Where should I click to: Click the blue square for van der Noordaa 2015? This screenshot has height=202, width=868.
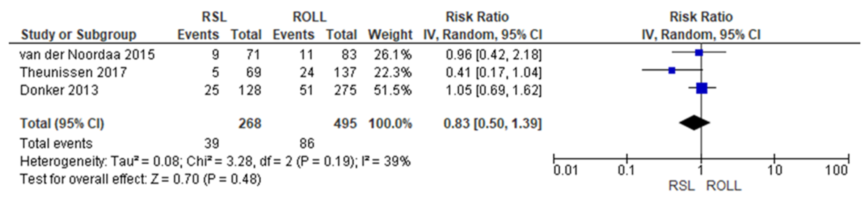click(x=699, y=52)
